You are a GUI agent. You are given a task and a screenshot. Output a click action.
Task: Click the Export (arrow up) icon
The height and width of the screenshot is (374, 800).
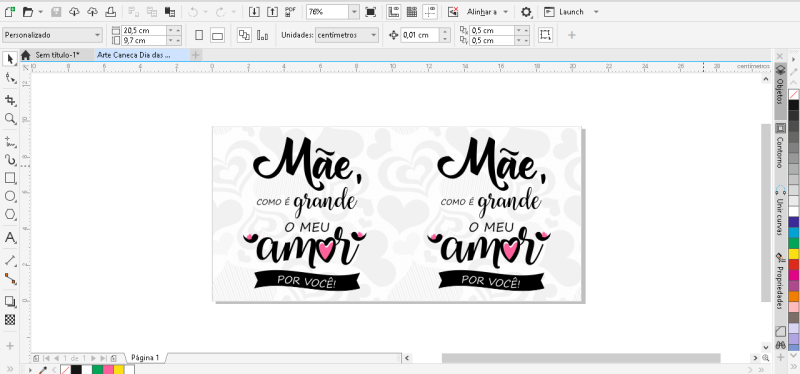273,12
